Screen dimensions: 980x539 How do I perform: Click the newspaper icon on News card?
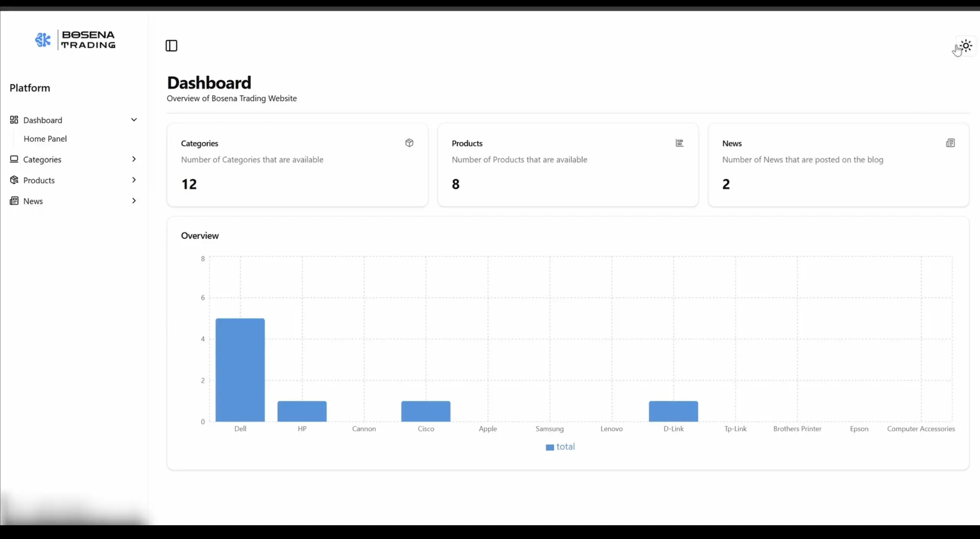tap(951, 143)
